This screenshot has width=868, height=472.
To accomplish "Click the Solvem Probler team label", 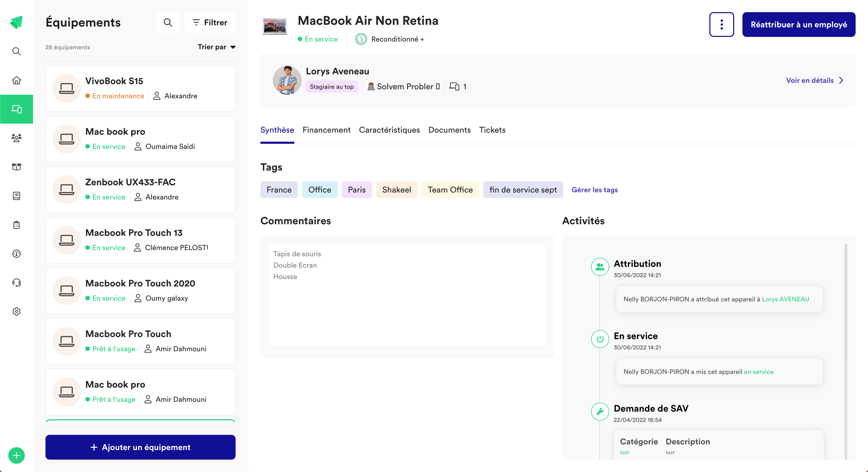I will [404, 86].
